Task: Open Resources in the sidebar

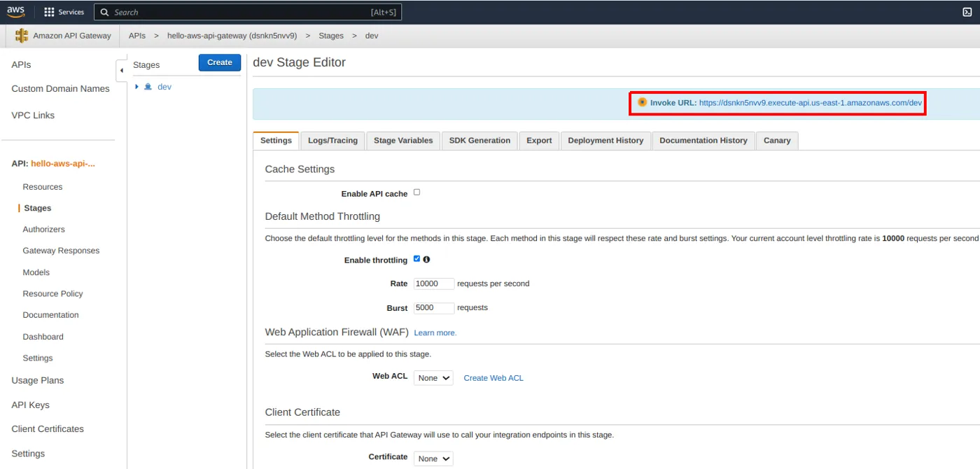Action: click(x=43, y=187)
